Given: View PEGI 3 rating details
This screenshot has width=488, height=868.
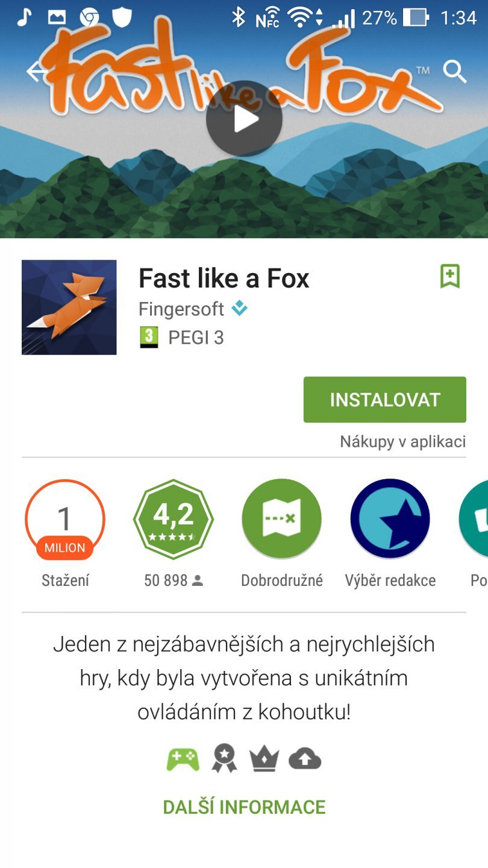Looking at the screenshot, I should click(181, 338).
